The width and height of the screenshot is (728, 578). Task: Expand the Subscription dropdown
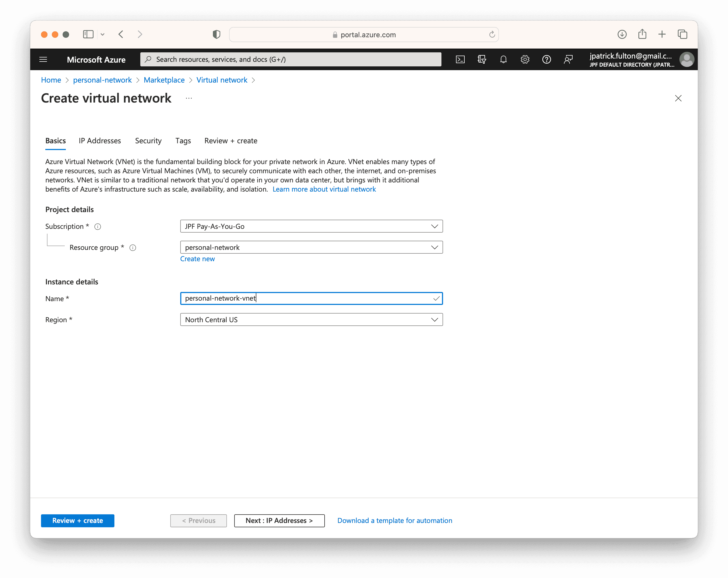[x=311, y=226]
